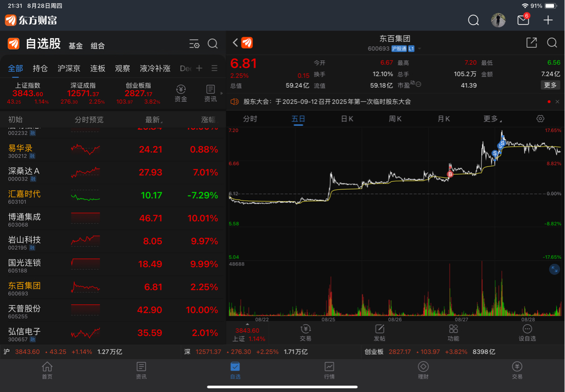The image size is (565, 392).
Task: Open 汇嘉时代 stock row
Action: coord(113,195)
